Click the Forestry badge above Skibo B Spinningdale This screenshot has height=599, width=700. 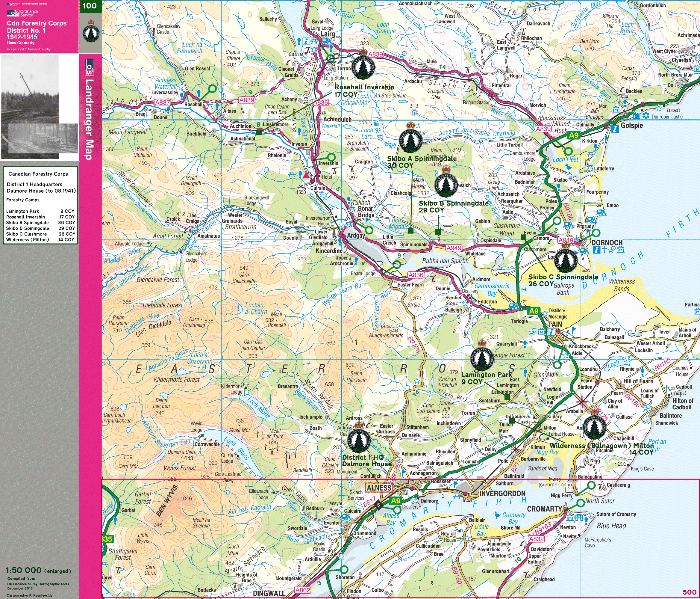tap(446, 181)
